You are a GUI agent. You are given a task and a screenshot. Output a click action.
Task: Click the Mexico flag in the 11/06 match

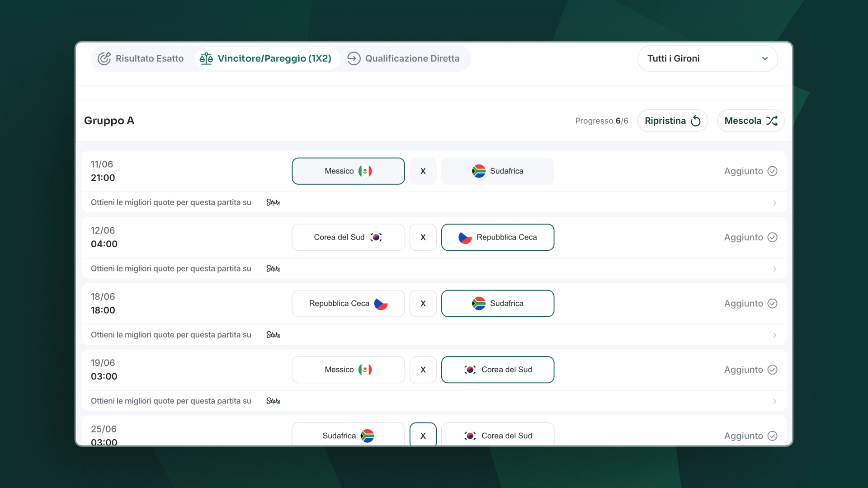365,171
